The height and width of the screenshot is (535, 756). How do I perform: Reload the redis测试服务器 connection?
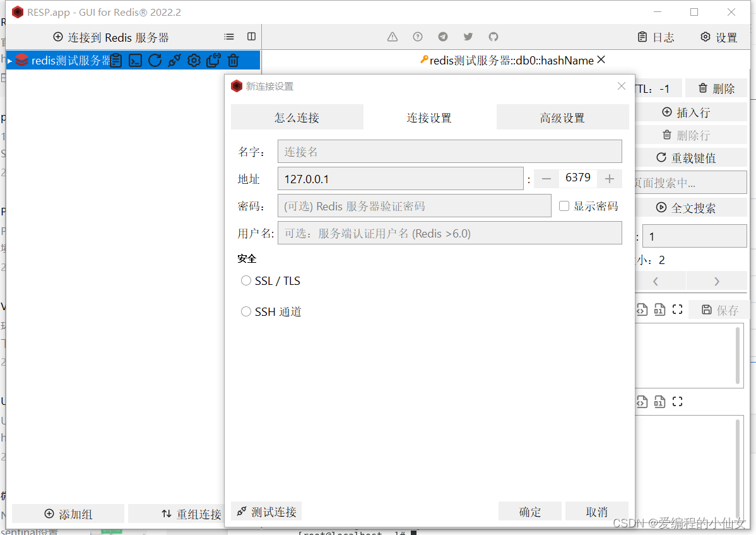[155, 60]
